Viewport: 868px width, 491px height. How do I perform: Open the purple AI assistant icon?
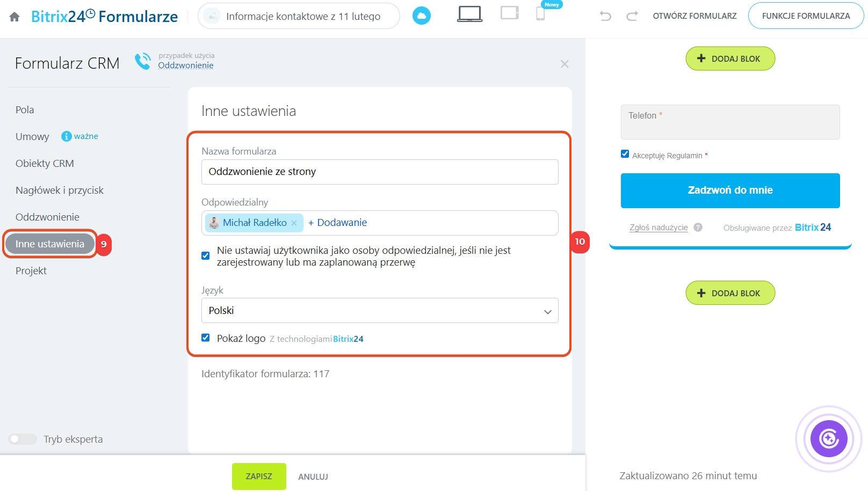coord(828,438)
